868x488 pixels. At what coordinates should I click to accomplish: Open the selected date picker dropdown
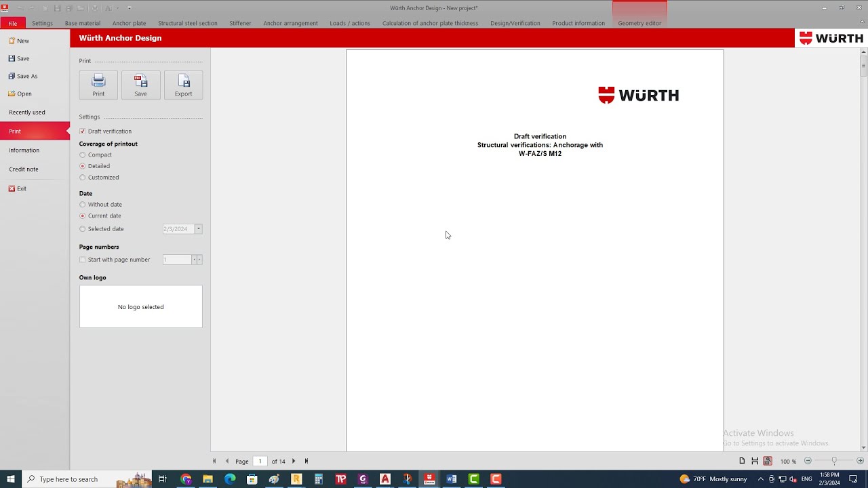(x=198, y=229)
